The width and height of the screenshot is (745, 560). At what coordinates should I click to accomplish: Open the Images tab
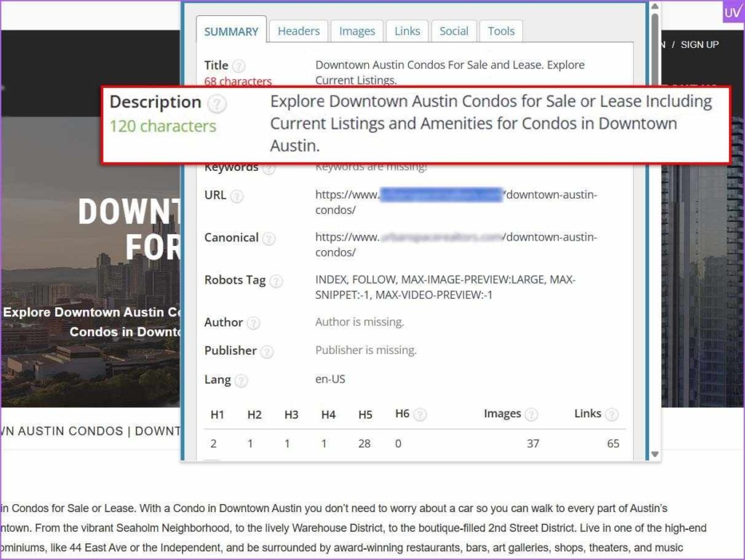point(357,31)
